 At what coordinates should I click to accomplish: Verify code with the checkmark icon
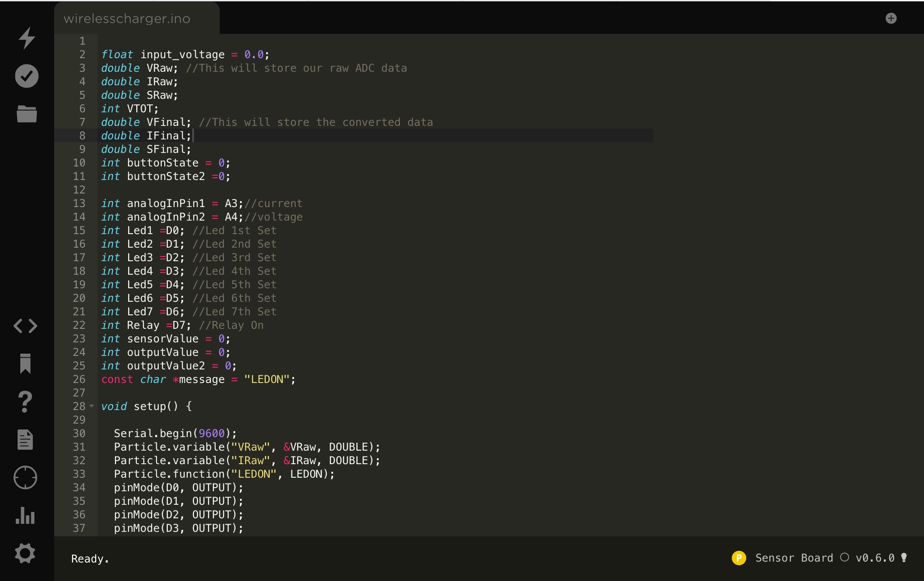(x=27, y=76)
